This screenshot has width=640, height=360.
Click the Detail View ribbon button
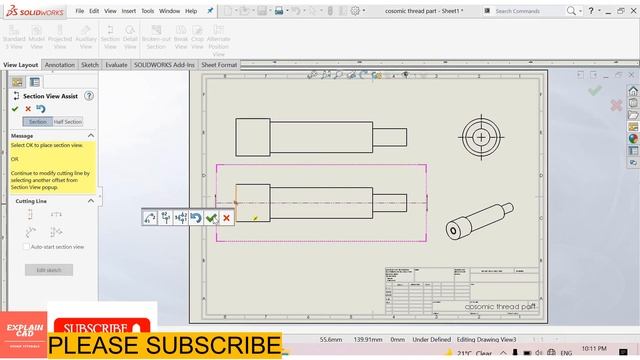(130, 37)
